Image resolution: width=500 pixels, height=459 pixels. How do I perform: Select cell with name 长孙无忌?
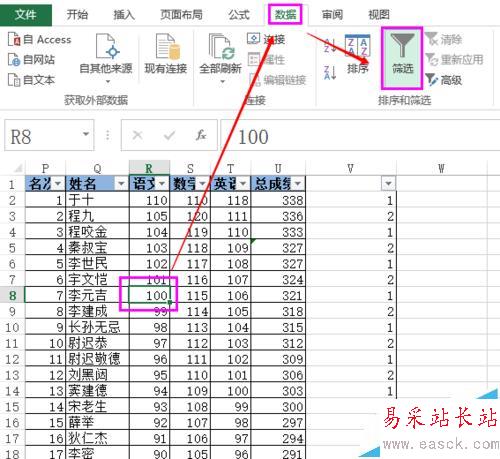[97, 327]
